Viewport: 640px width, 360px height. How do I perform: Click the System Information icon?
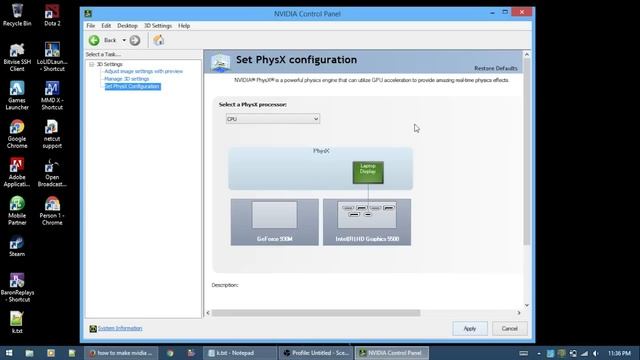93,329
